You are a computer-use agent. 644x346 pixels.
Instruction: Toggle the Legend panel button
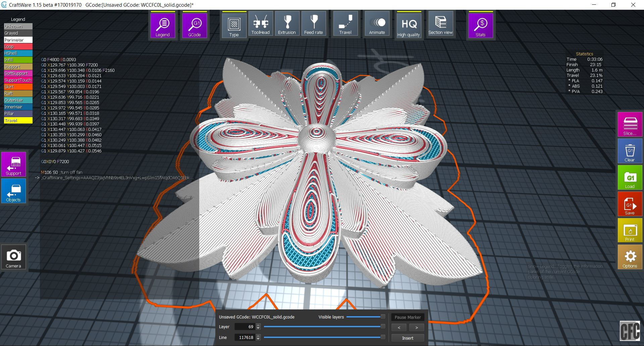[163, 25]
